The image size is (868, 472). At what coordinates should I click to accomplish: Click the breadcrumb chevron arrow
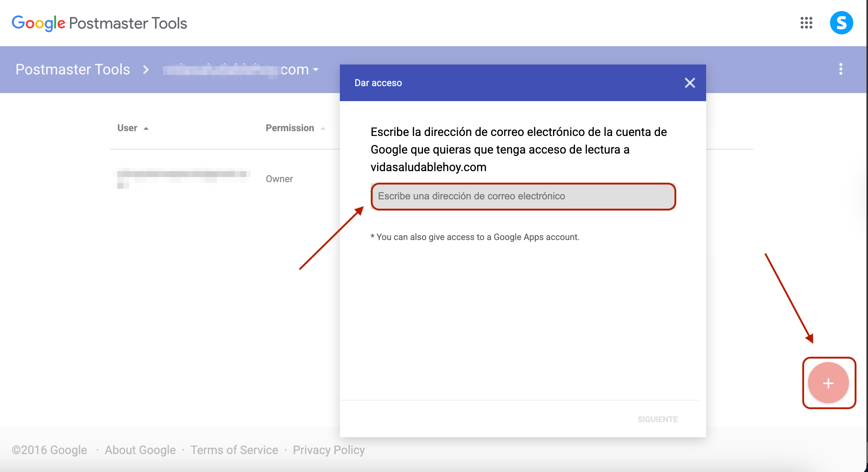click(x=146, y=70)
